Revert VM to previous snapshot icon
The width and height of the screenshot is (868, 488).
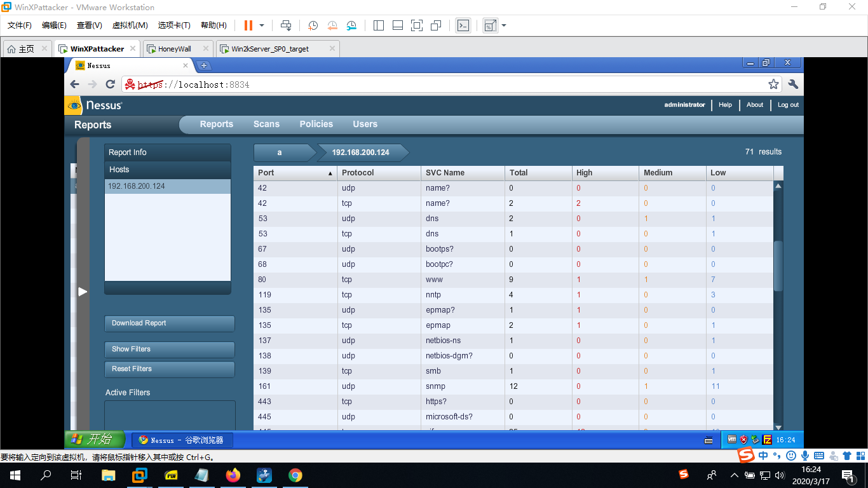(x=332, y=25)
